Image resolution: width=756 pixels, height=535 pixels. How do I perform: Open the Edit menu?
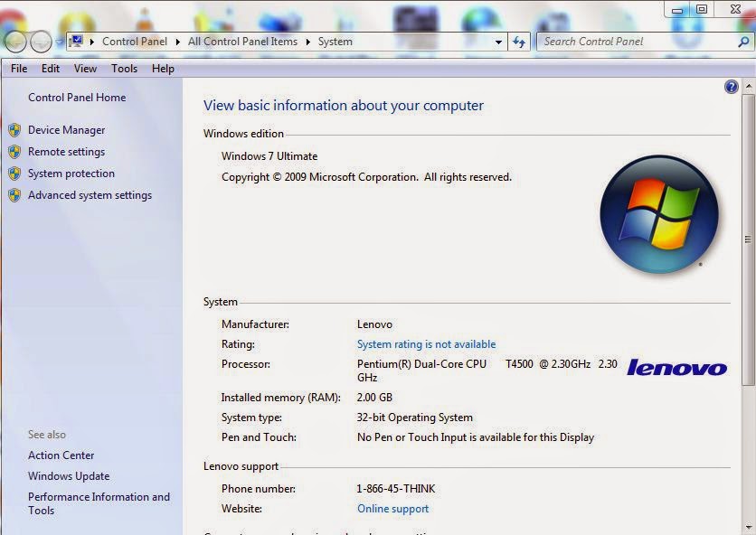click(51, 69)
